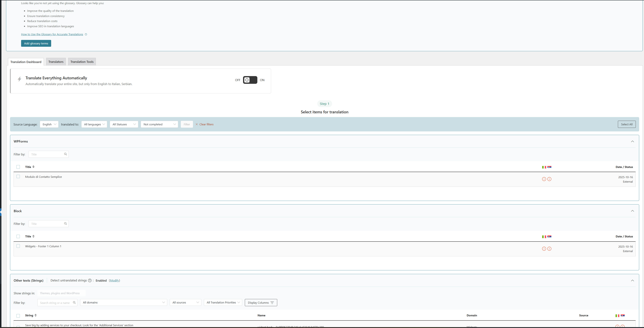Viewport: 644px width, 328px height.
Task: Open the Source Language English dropdown
Action: tap(49, 124)
